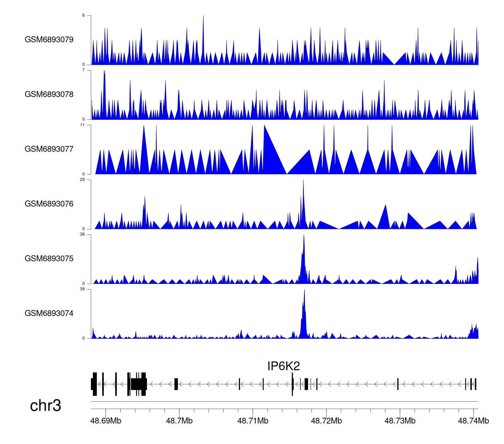Select the 48.72Mb coordinate label
The height and width of the screenshot is (444, 504).
coord(326,421)
